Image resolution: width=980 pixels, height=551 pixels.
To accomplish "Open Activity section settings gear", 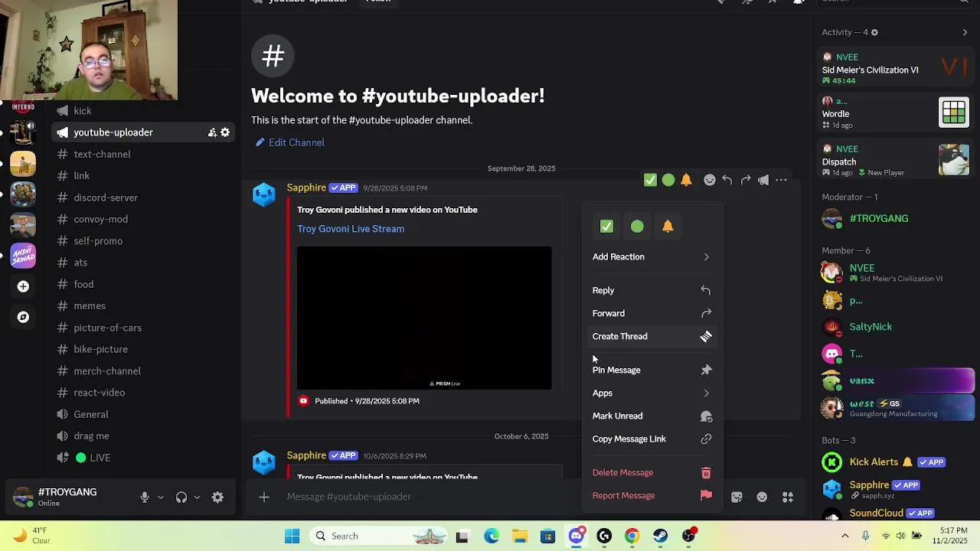I will coord(874,32).
